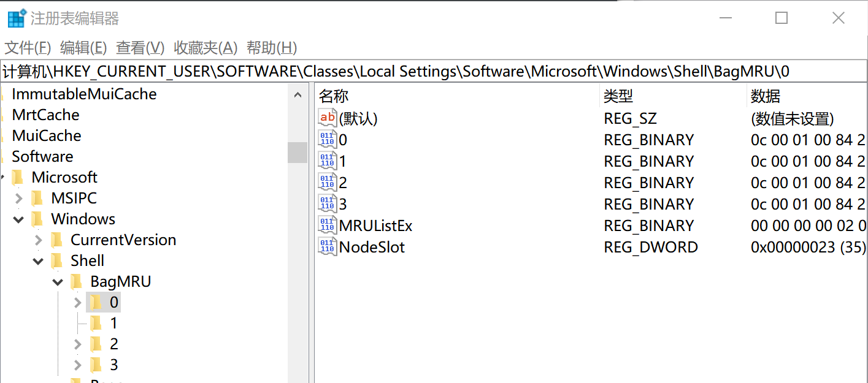Select the Software key in tree
The image size is (868, 383).
(42, 156)
